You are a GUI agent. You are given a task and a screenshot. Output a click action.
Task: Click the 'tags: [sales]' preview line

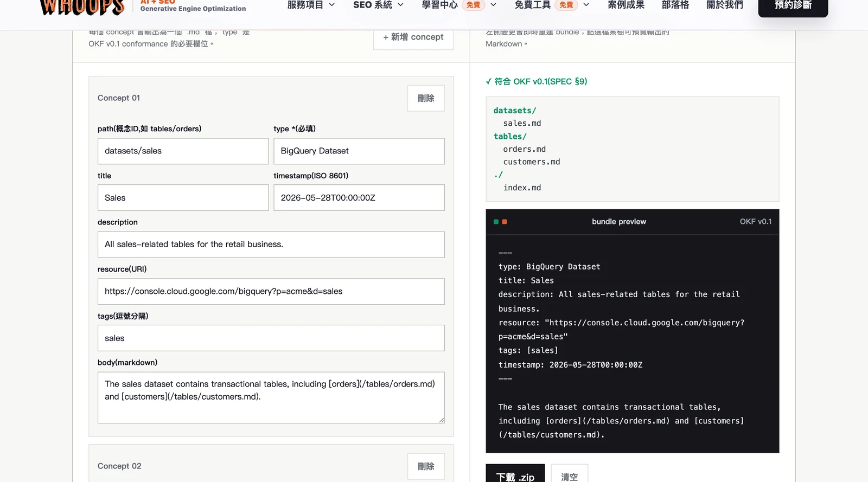(x=528, y=351)
